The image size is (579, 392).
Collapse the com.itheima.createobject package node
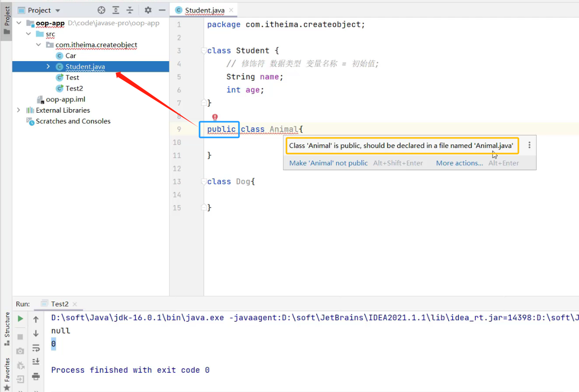click(x=38, y=44)
